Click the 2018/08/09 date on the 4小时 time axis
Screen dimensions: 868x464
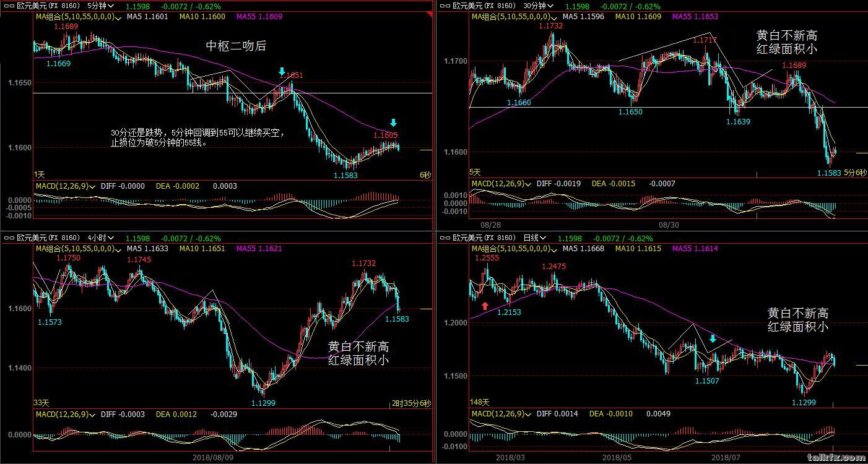tap(214, 458)
